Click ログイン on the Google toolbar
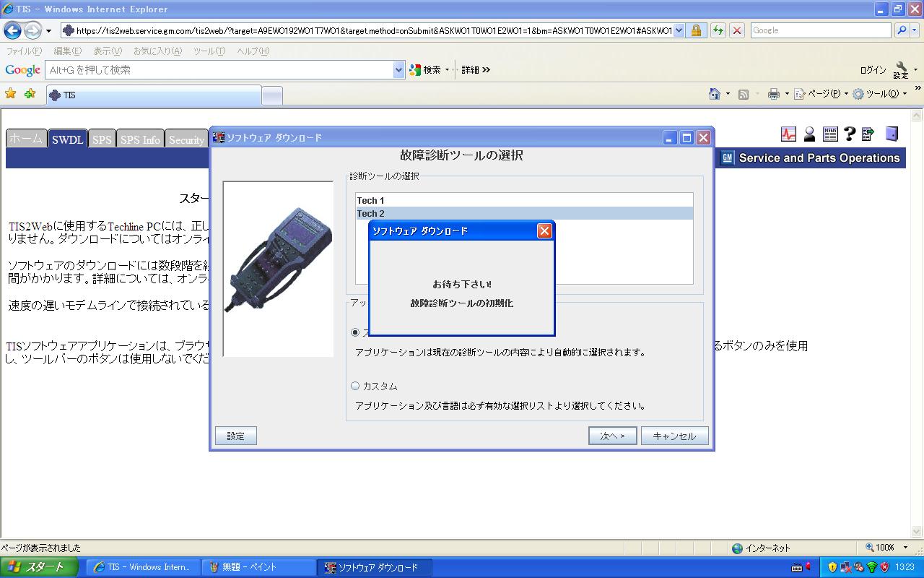924x578 pixels. 873,70
